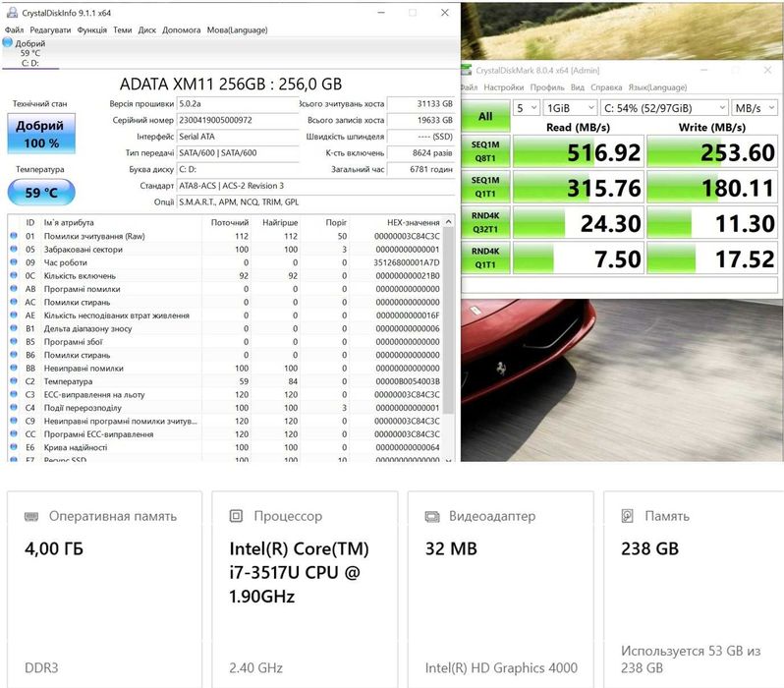
Task: Open the Допомога menu
Action: coord(182,30)
